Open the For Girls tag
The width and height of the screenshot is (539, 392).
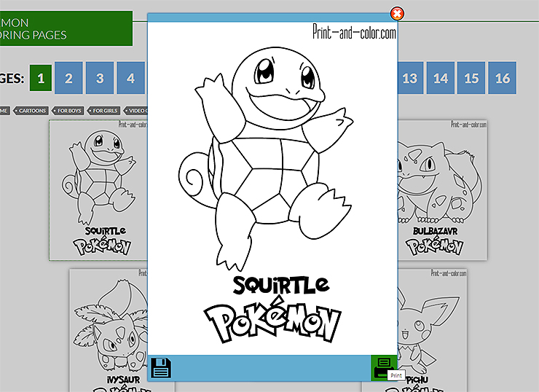coord(104,111)
